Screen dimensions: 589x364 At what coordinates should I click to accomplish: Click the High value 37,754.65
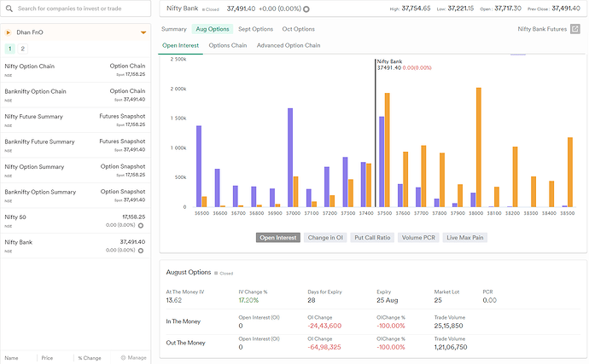417,9
